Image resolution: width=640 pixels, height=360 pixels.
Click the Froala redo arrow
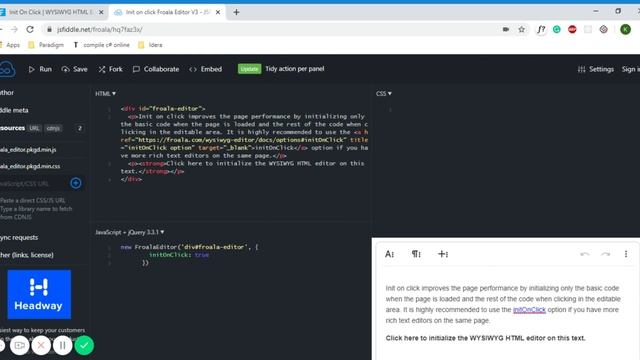[605, 254]
